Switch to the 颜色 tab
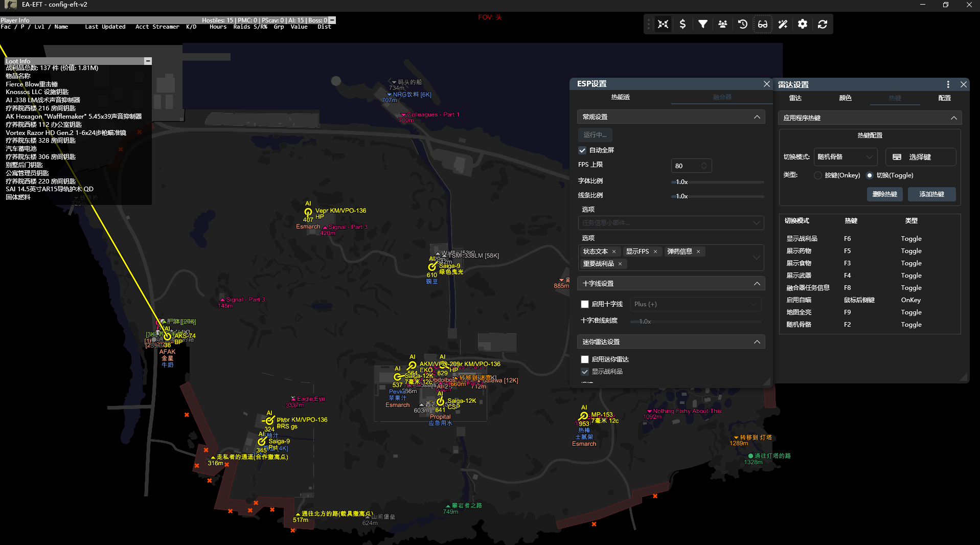This screenshot has height=545, width=980. pos(845,98)
